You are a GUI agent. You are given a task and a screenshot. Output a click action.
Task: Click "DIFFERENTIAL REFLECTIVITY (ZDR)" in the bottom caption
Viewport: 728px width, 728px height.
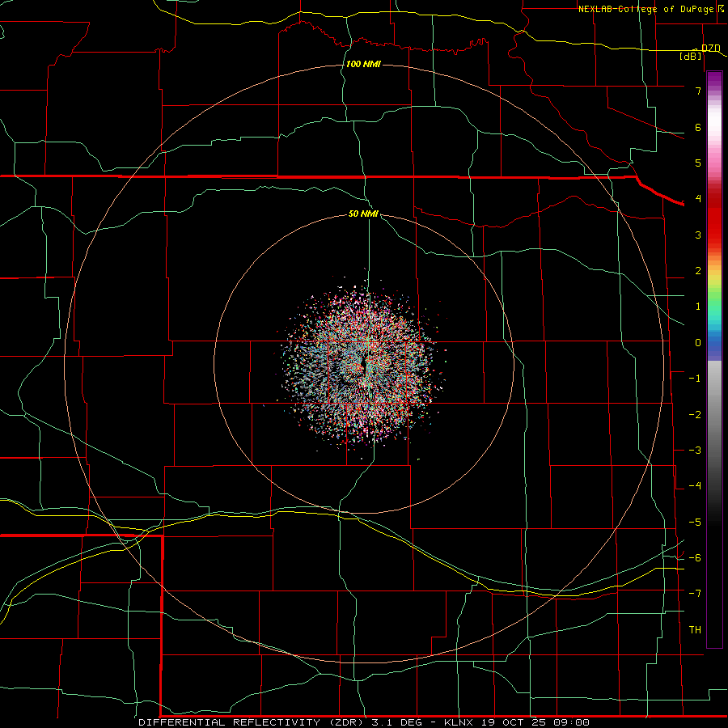[253, 722]
